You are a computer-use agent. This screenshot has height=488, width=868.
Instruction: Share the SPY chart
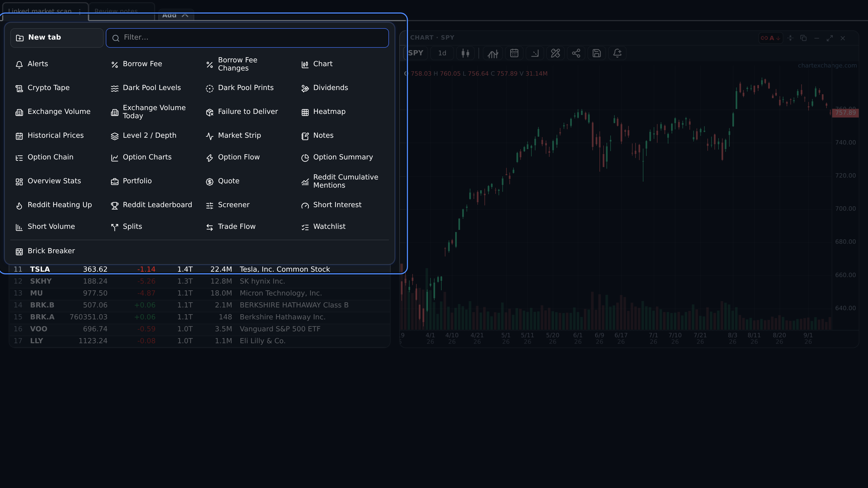tap(576, 53)
